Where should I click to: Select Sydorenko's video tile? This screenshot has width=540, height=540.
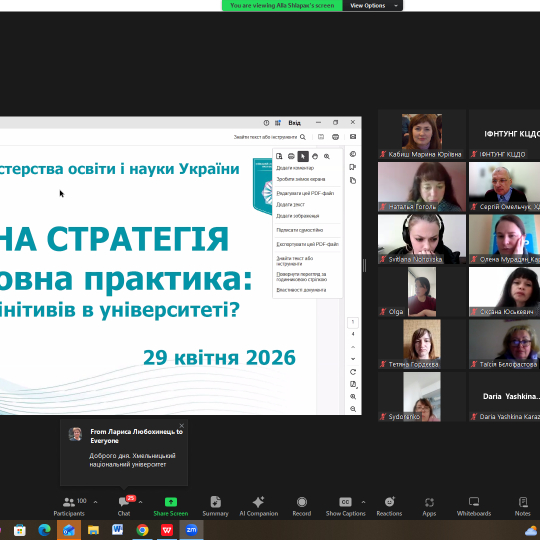click(422, 397)
